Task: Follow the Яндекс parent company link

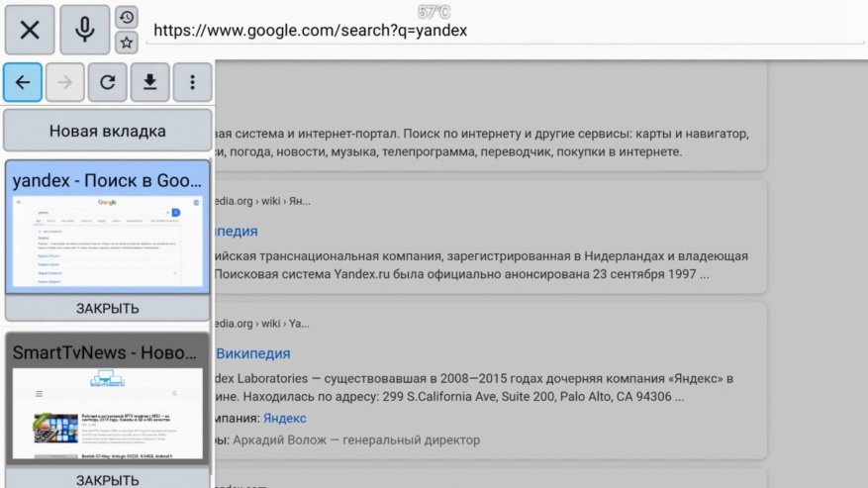Action: pyautogui.click(x=284, y=418)
